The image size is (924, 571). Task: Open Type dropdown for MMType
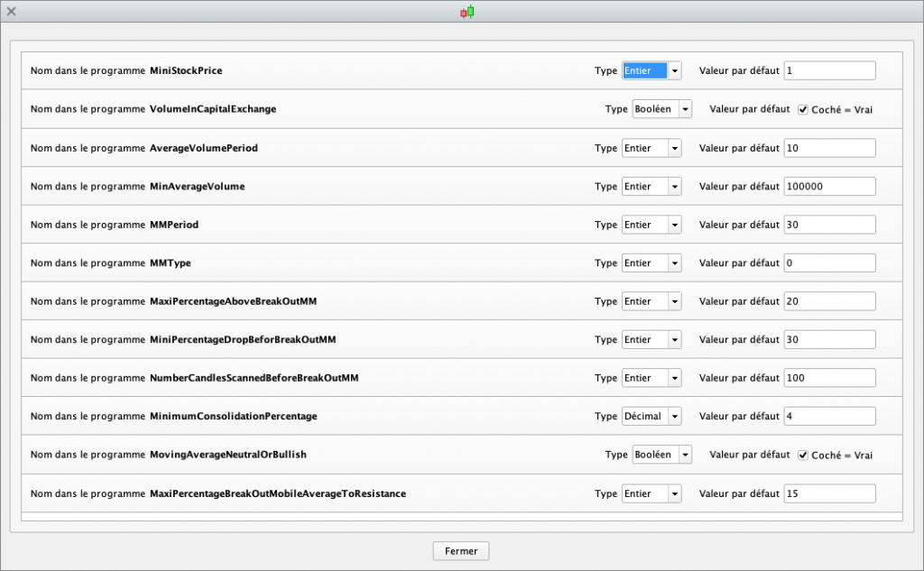pos(651,262)
